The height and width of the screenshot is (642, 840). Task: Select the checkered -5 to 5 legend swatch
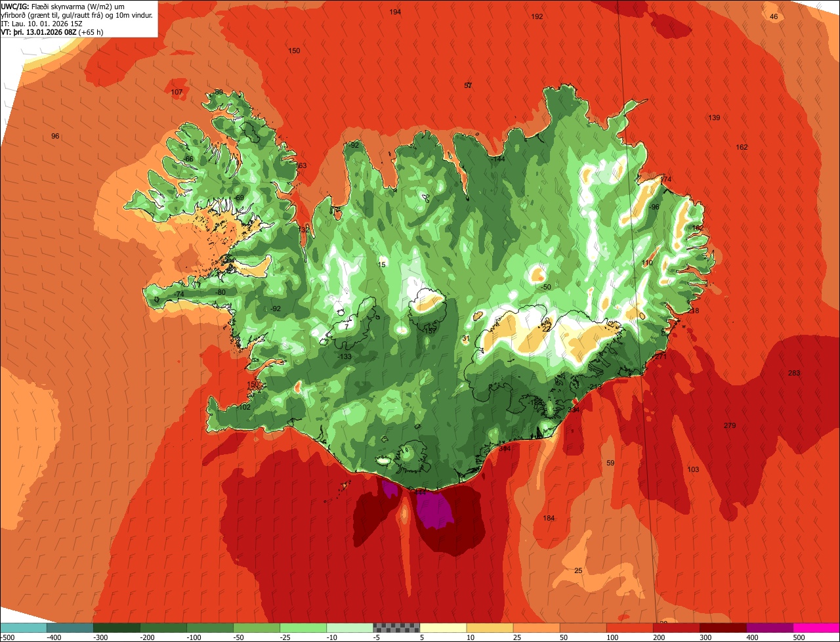coord(396,628)
